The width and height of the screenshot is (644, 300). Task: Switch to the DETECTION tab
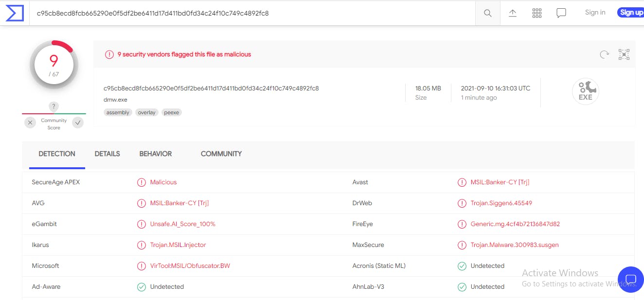[x=57, y=154]
